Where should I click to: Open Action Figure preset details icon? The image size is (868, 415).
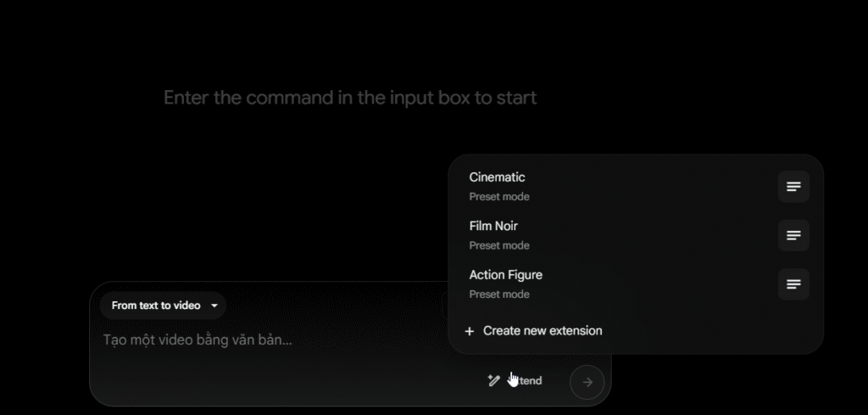point(793,284)
